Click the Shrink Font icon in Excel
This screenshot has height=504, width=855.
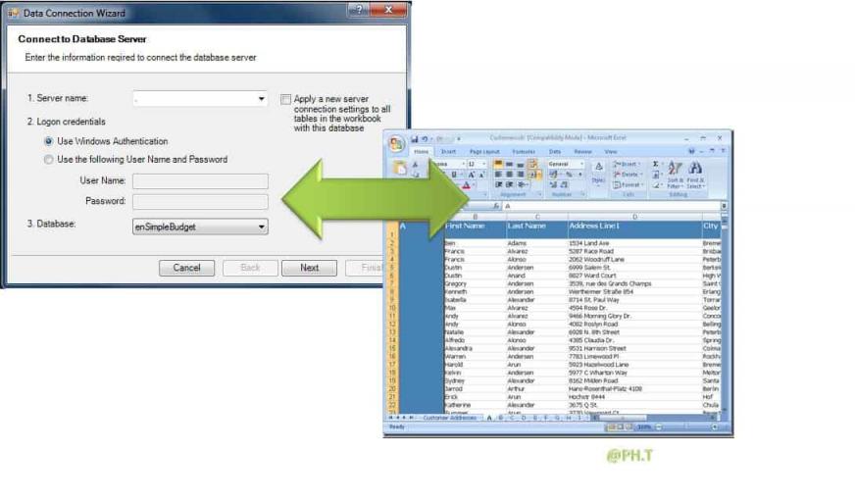click(482, 175)
